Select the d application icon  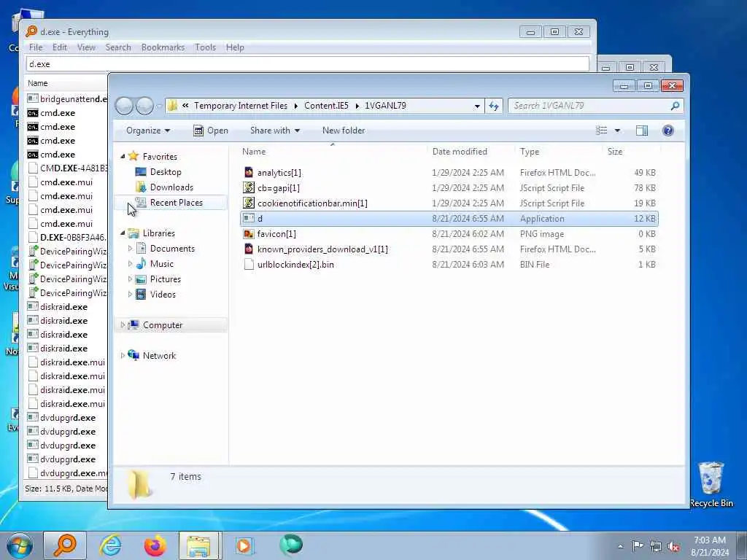[x=249, y=218]
